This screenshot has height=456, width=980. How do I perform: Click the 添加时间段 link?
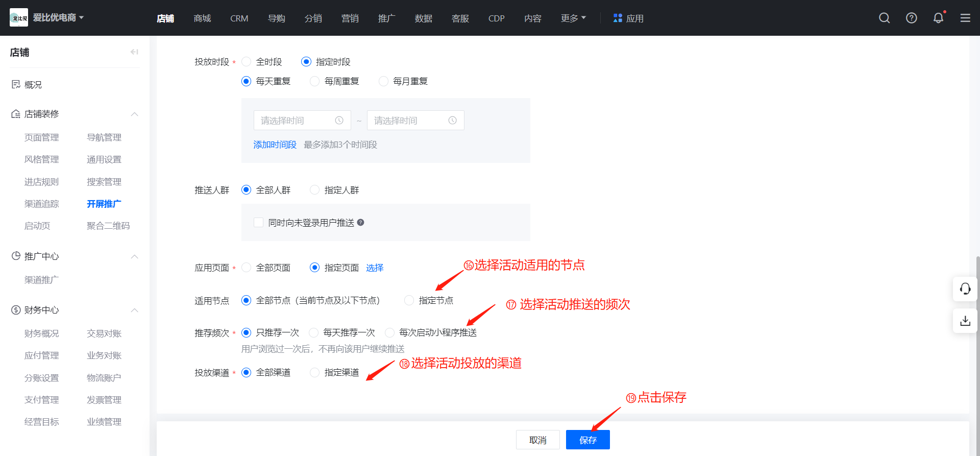[x=275, y=145]
